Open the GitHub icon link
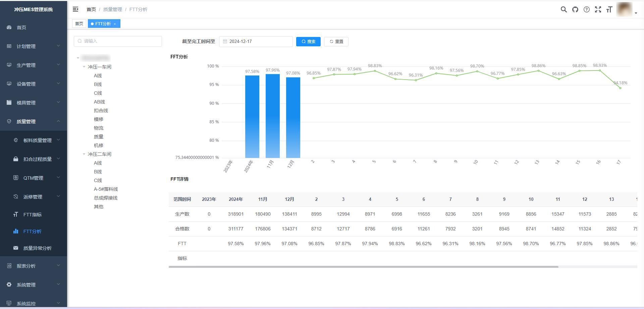This screenshot has width=644, height=309. (575, 9)
